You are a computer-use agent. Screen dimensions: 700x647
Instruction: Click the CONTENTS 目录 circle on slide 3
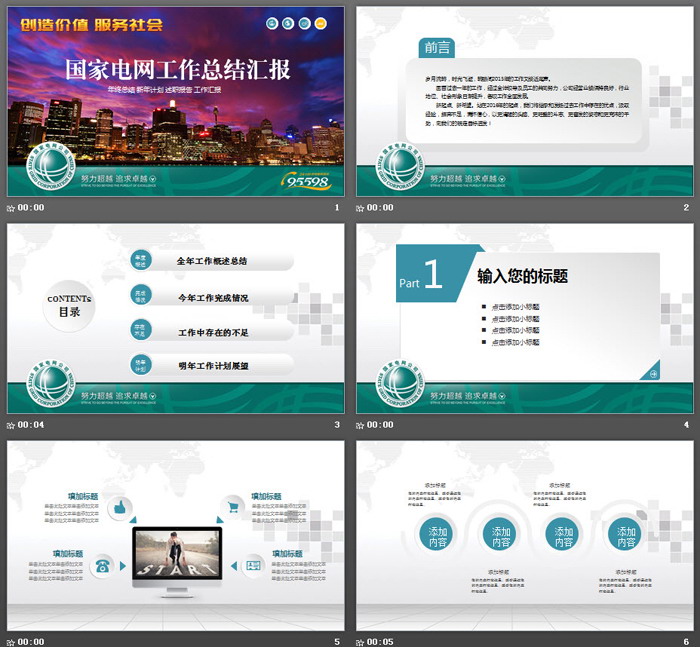pyautogui.click(x=69, y=305)
